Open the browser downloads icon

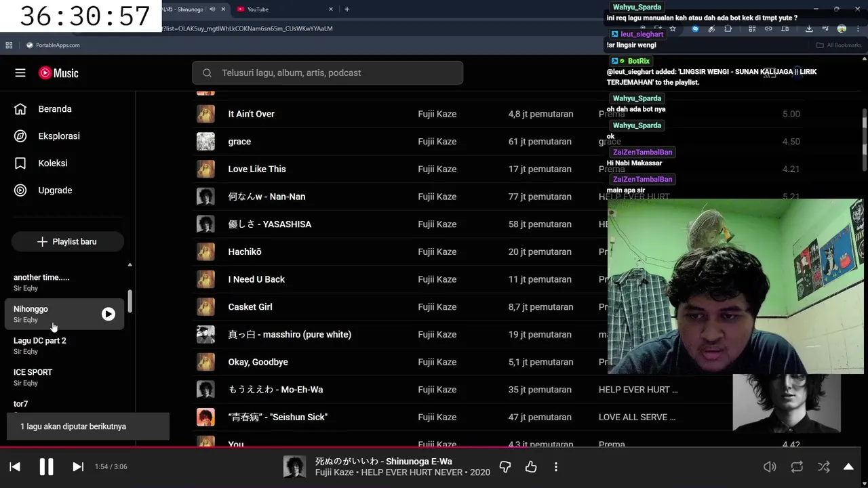(x=809, y=28)
